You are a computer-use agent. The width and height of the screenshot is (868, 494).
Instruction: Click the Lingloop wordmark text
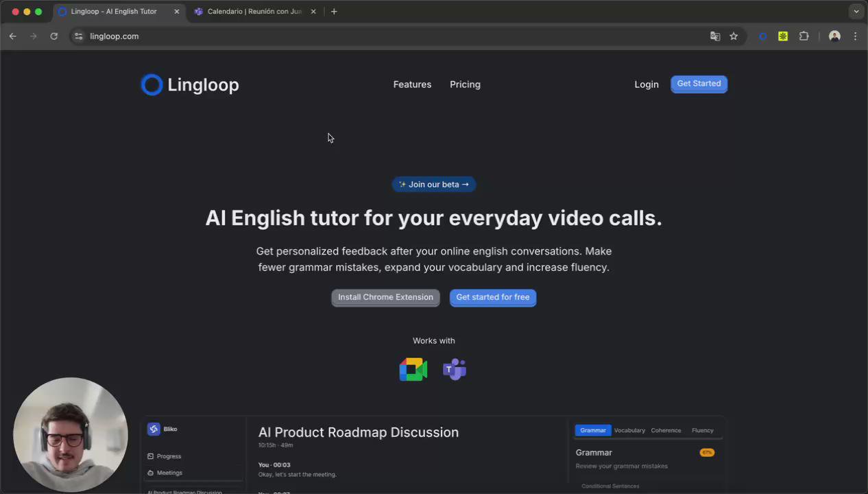(203, 85)
